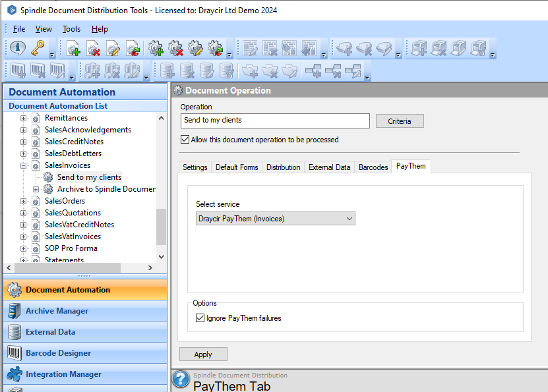The width and height of the screenshot is (548, 392).
Task: Click the blue information icon in toolbar
Action: [x=17, y=48]
